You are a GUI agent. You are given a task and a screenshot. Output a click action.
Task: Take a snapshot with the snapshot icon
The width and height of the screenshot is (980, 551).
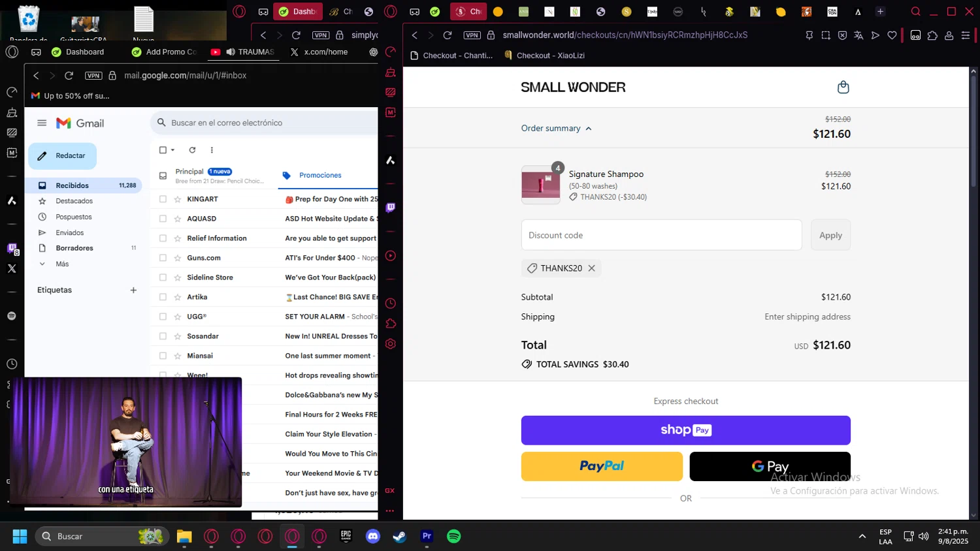[826, 35]
